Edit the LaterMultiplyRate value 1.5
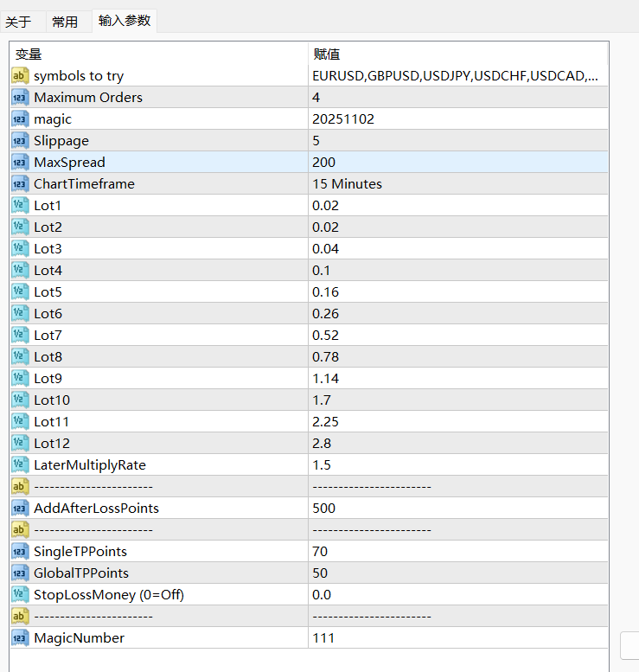Screen dimensions: 639x672 click(x=457, y=464)
